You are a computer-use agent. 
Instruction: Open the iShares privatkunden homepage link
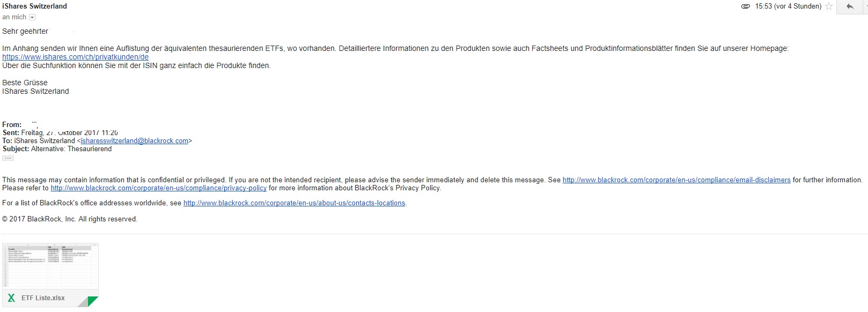click(75, 57)
